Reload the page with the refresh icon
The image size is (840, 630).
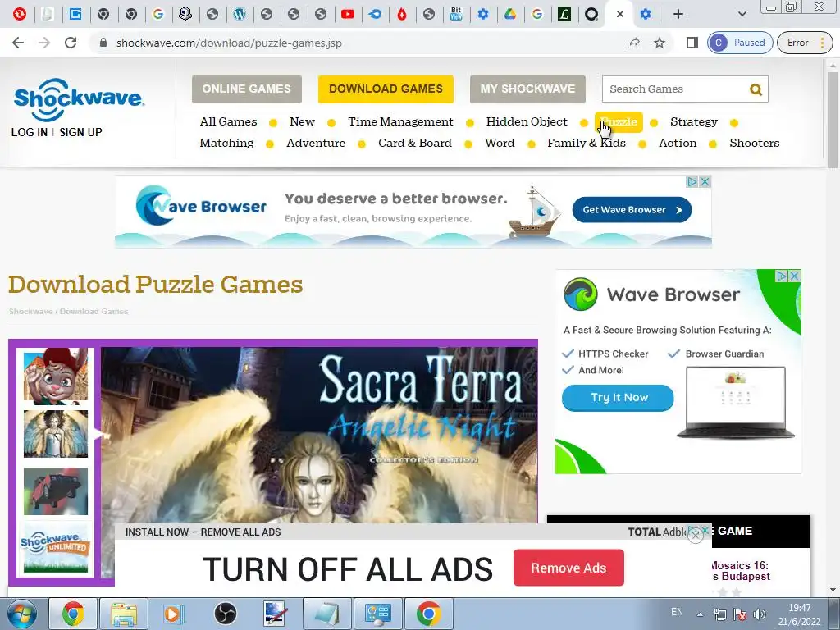(x=71, y=43)
